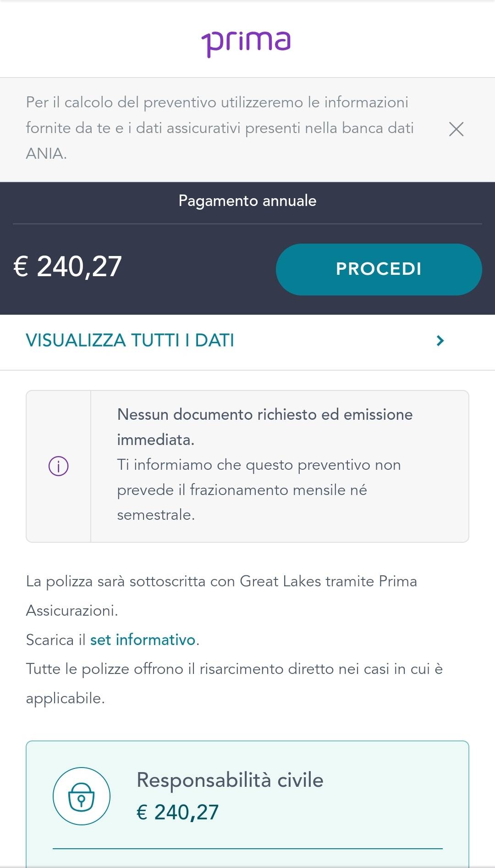
Task: Click the purple info circle icon
Action: pyautogui.click(x=59, y=466)
